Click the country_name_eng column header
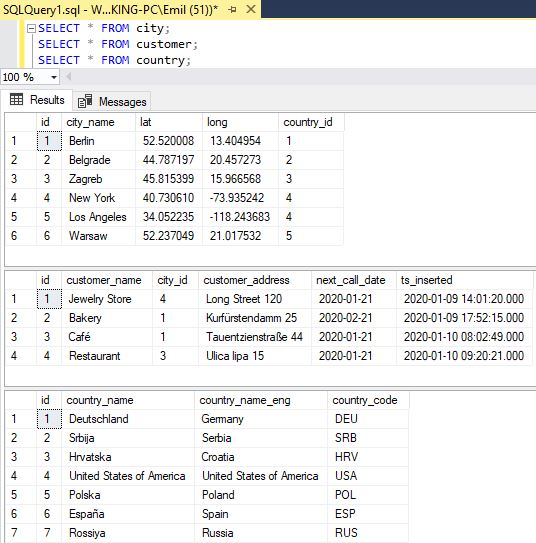The width and height of the screenshot is (536, 543). pyautogui.click(x=261, y=400)
